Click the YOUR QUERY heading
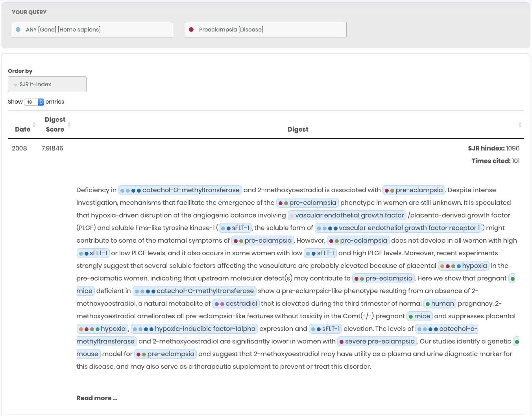Image resolution: width=532 pixels, height=416 pixels. click(x=29, y=12)
